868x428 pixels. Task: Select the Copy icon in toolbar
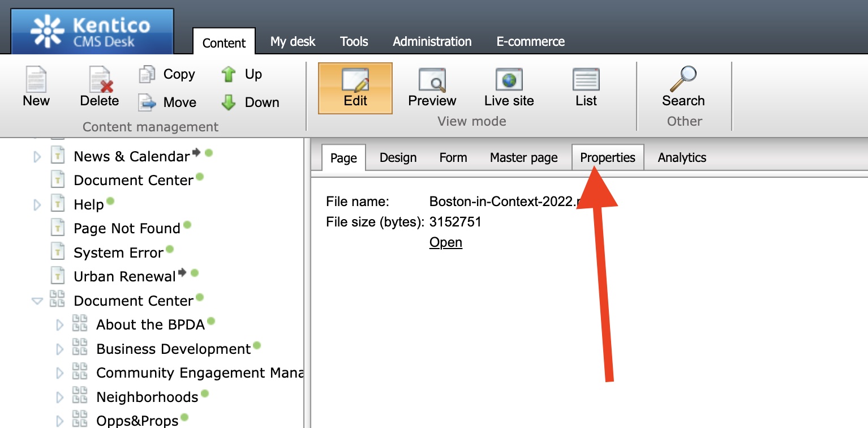[x=147, y=74]
